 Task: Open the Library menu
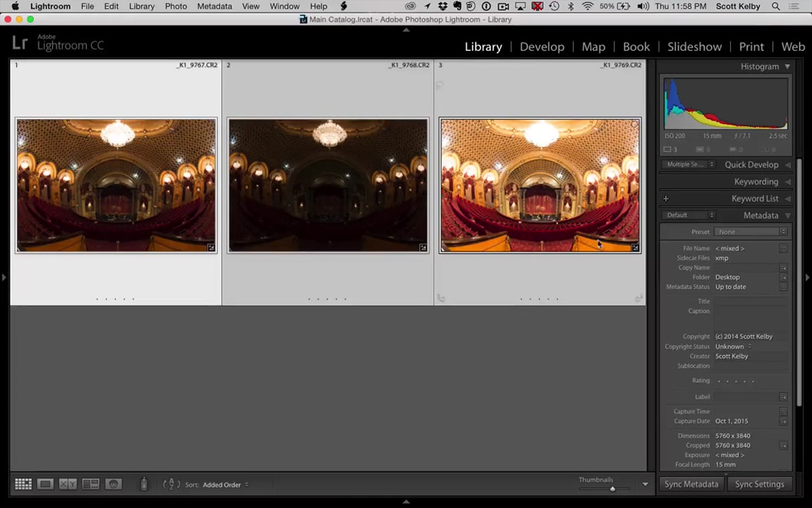click(141, 6)
